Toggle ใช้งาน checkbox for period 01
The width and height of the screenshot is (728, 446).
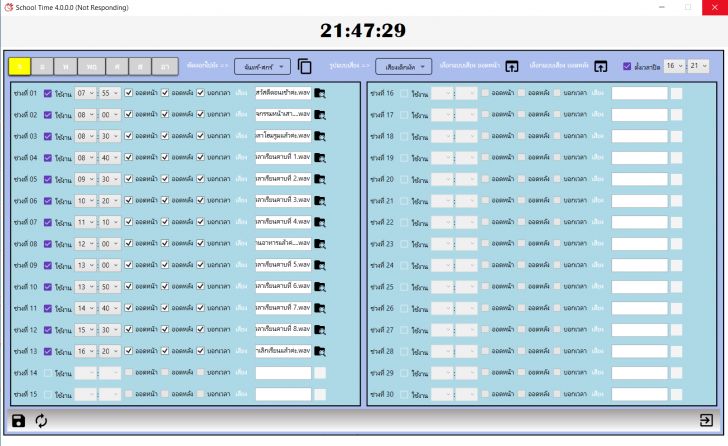47,93
